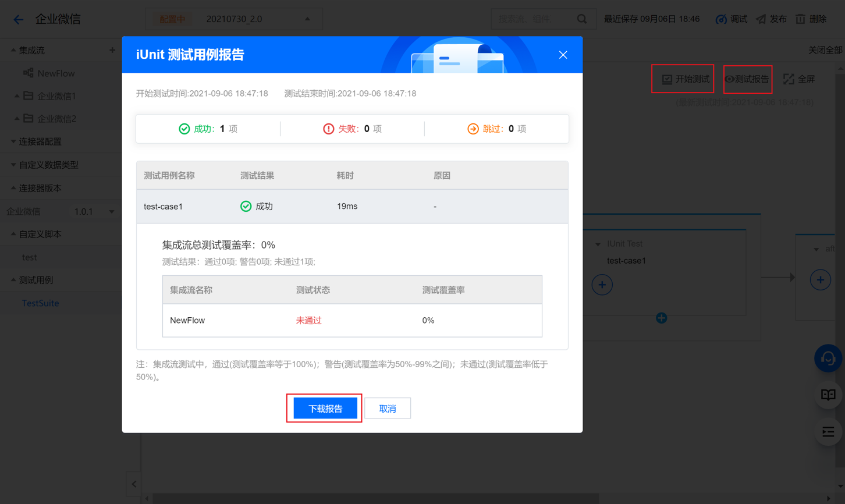Click the 19ms duration cell
Image resolution: width=845 pixels, height=504 pixels.
pos(347,207)
